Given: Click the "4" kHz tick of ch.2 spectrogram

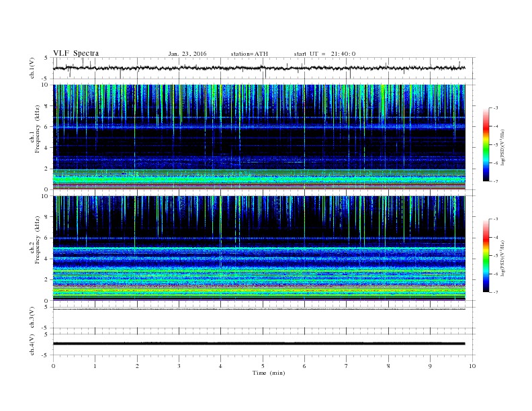Looking at the screenshot, I should tap(46, 259).
